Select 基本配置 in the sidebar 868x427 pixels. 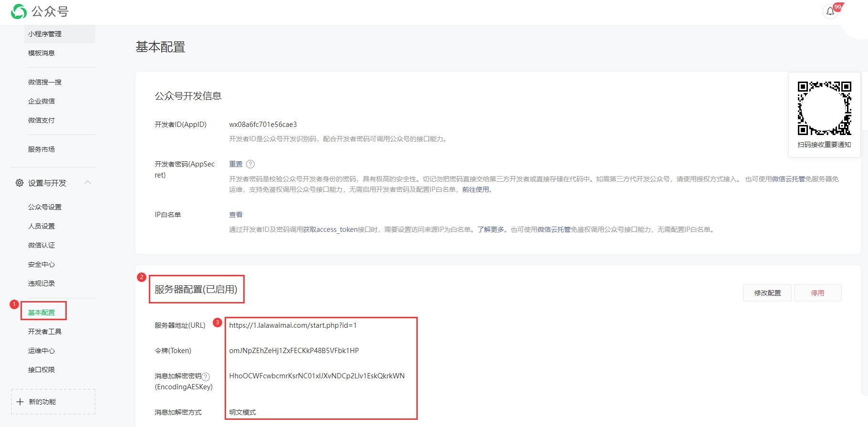(41, 312)
